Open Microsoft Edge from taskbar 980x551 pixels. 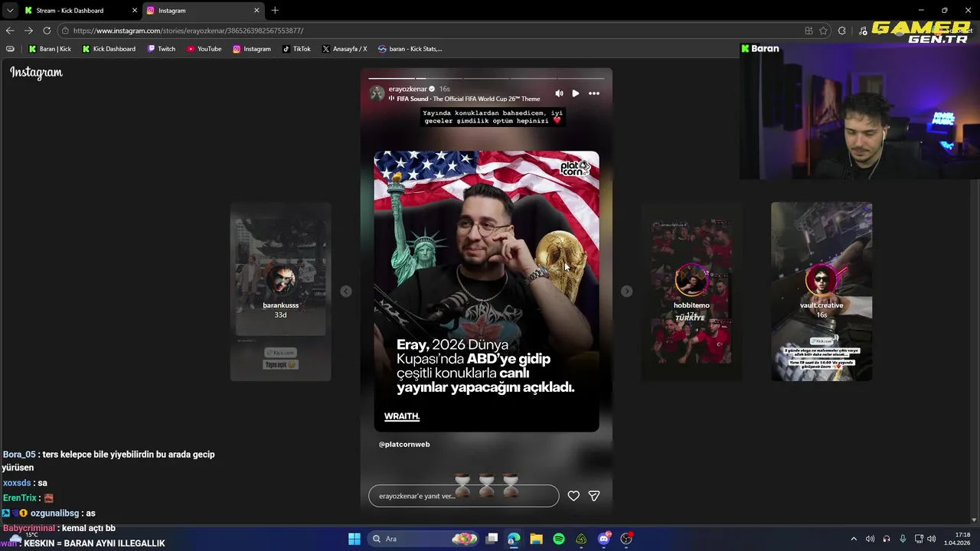(514, 539)
